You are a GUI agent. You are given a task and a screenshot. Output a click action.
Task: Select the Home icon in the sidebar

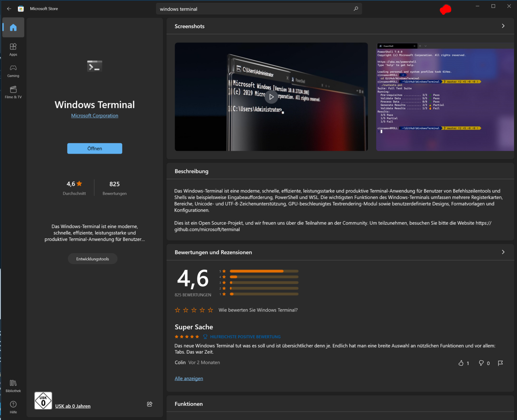click(13, 27)
